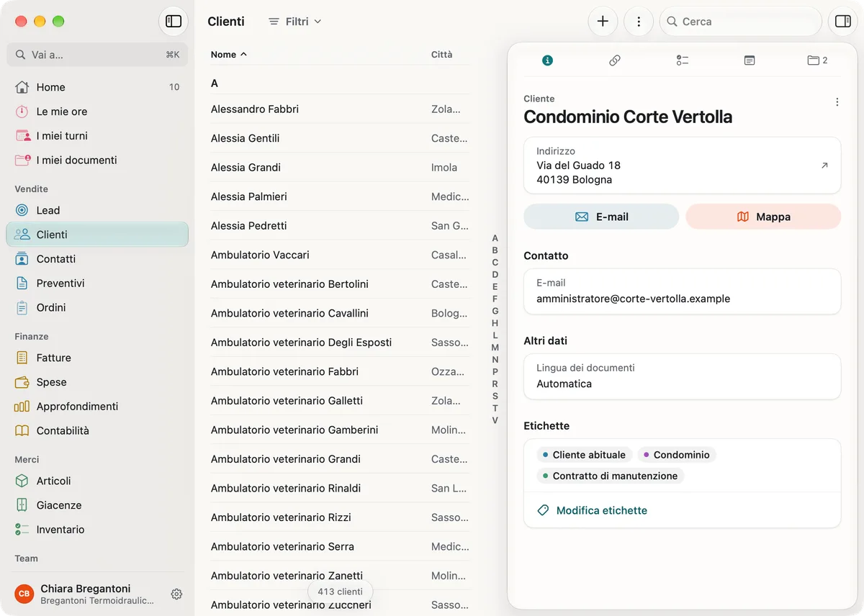Select the Condominio label chip
This screenshot has width=864, height=616.
pyautogui.click(x=677, y=455)
